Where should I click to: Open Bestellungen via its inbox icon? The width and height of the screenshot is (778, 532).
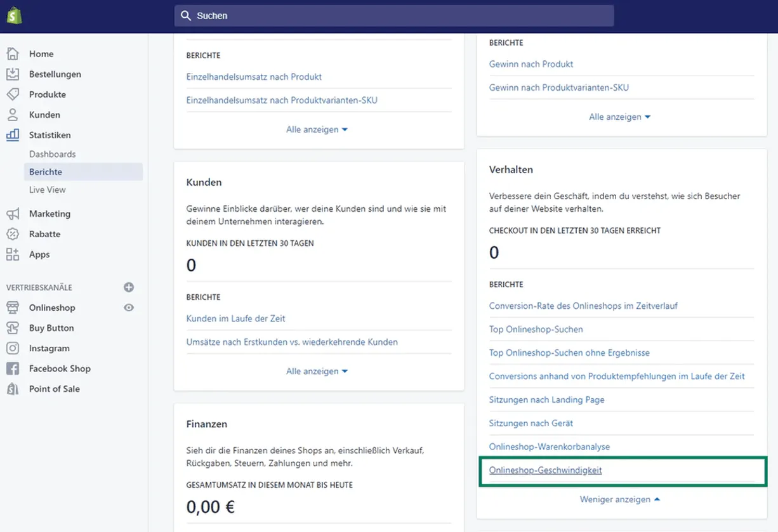point(13,74)
